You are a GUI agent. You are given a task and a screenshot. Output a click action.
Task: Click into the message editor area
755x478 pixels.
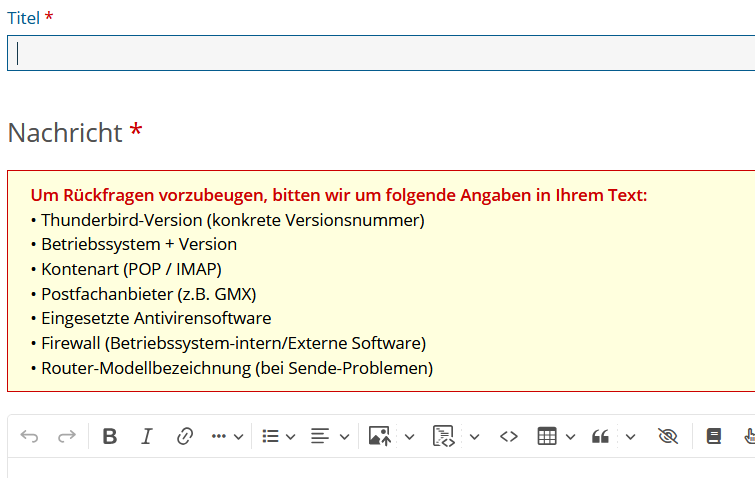[380, 468]
